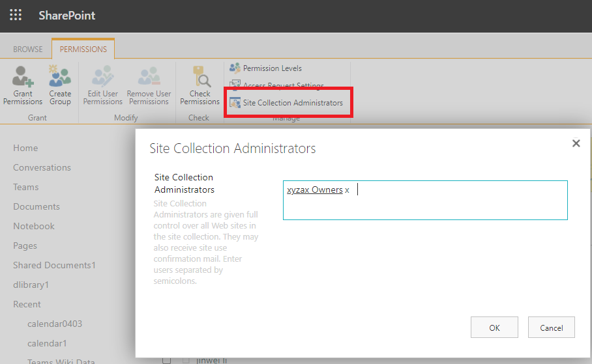
Task: Open Pages in left navigation
Action: [x=25, y=246]
